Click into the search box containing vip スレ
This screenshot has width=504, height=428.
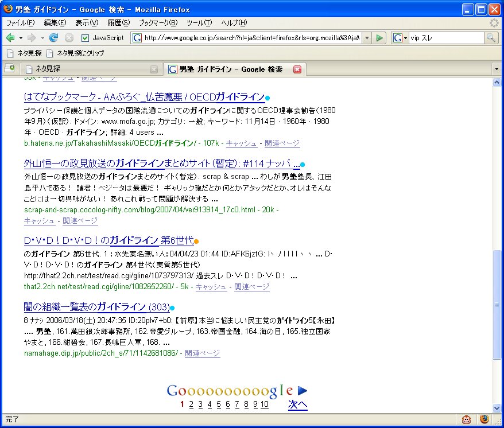point(447,38)
